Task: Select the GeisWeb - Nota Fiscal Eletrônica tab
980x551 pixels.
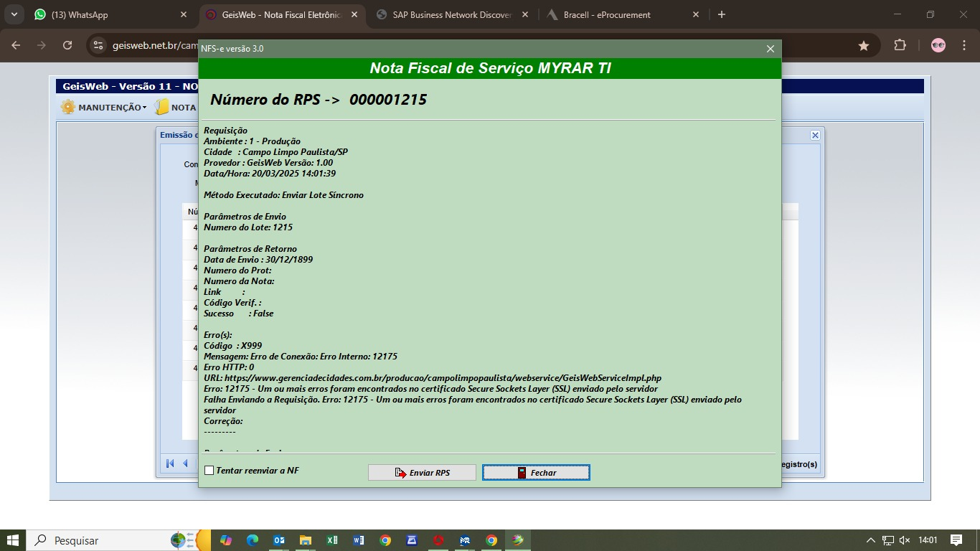Action: 282,14
